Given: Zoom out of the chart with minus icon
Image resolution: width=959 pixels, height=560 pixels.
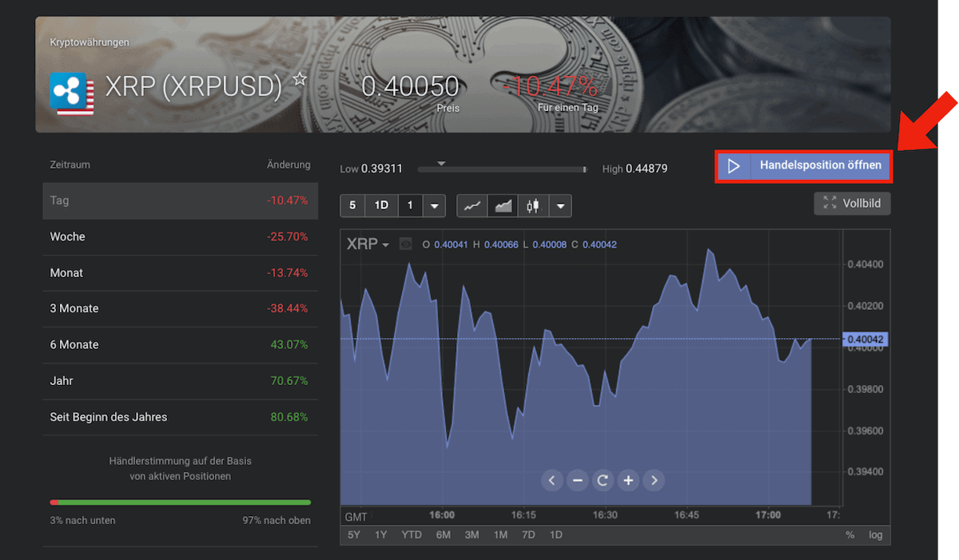Looking at the screenshot, I should click(x=577, y=480).
